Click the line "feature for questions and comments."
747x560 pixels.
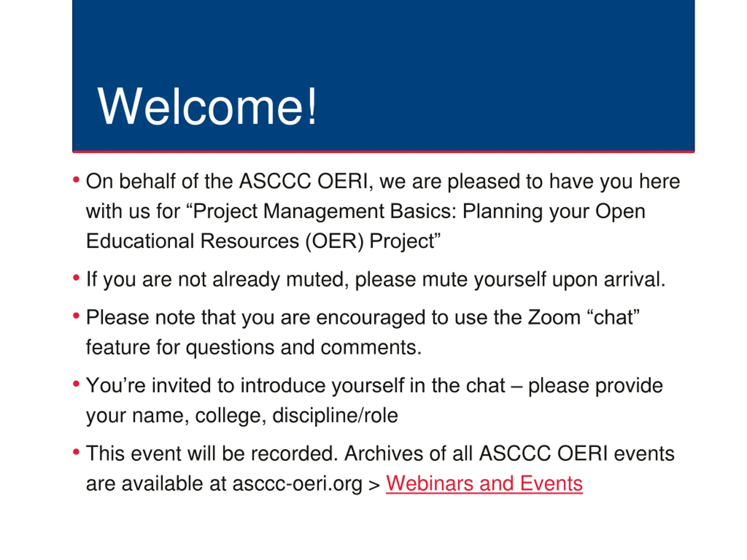[x=254, y=347]
